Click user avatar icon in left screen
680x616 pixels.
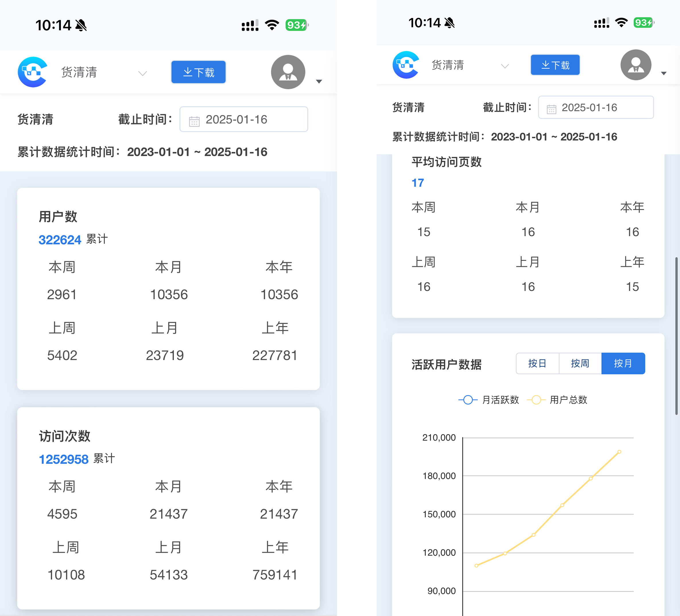288,72
